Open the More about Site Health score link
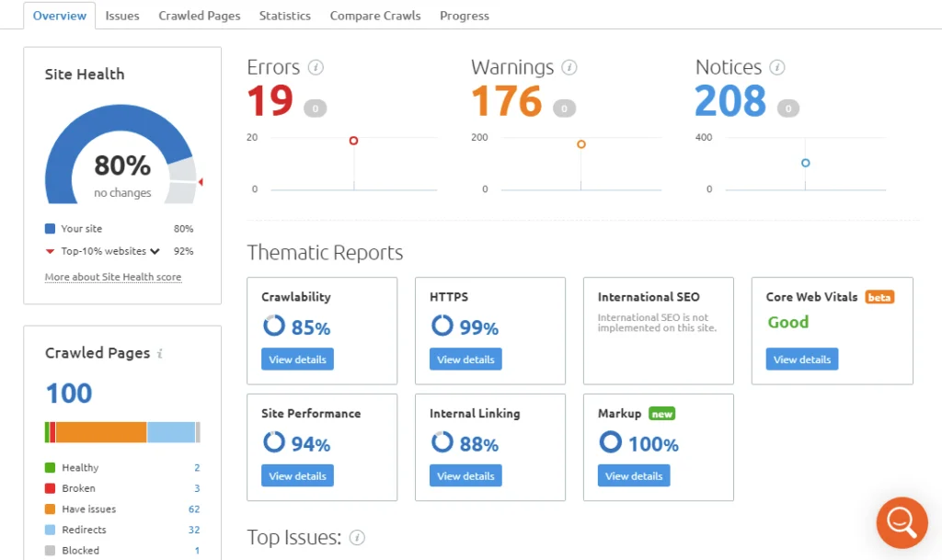The height and width of the screenshot is (560, 942). [x=113, y=277]
